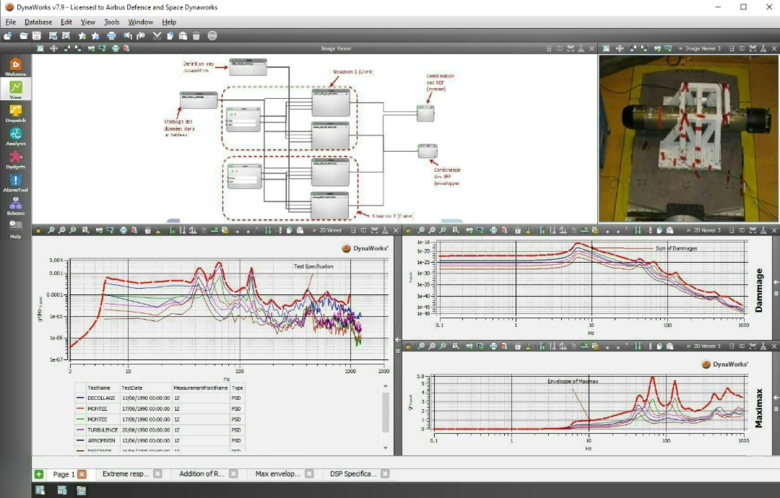Launch Dydgets from the sidebar
The width and height of the screenshot is (780, 498).
(15, 159)
